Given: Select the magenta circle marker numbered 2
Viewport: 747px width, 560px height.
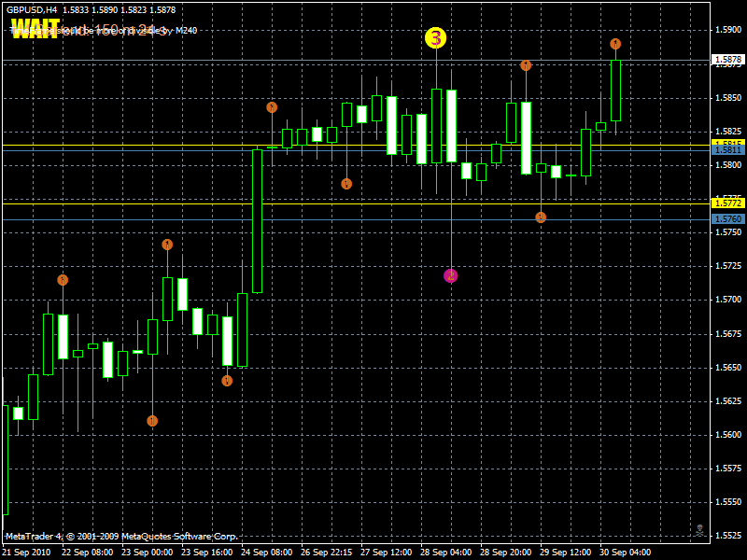Looking at the screenshot, I should [451, 275].
